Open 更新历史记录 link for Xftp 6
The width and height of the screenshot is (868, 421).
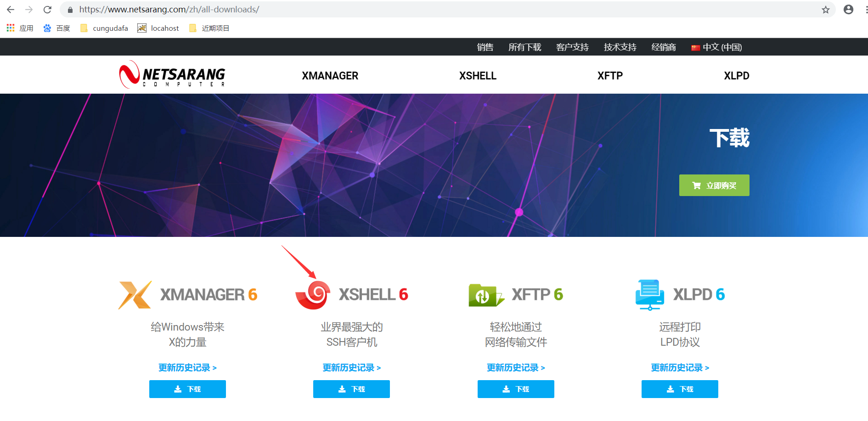(515, 367)
